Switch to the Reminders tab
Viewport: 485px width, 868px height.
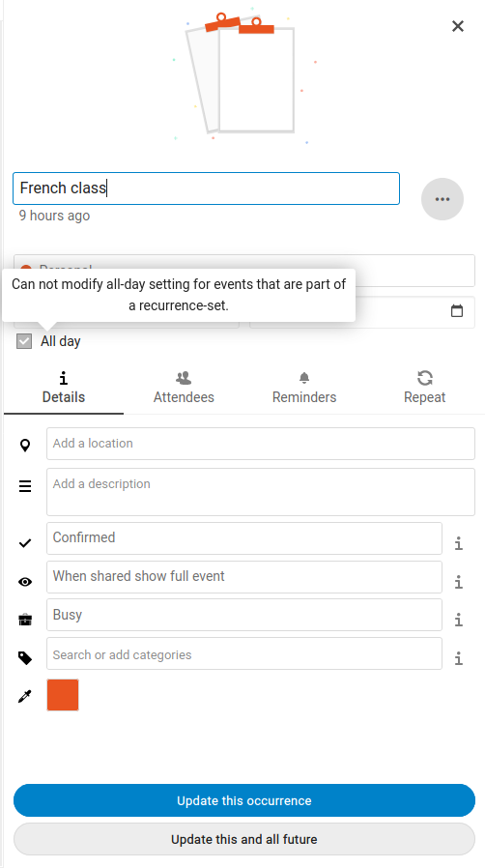304,388
